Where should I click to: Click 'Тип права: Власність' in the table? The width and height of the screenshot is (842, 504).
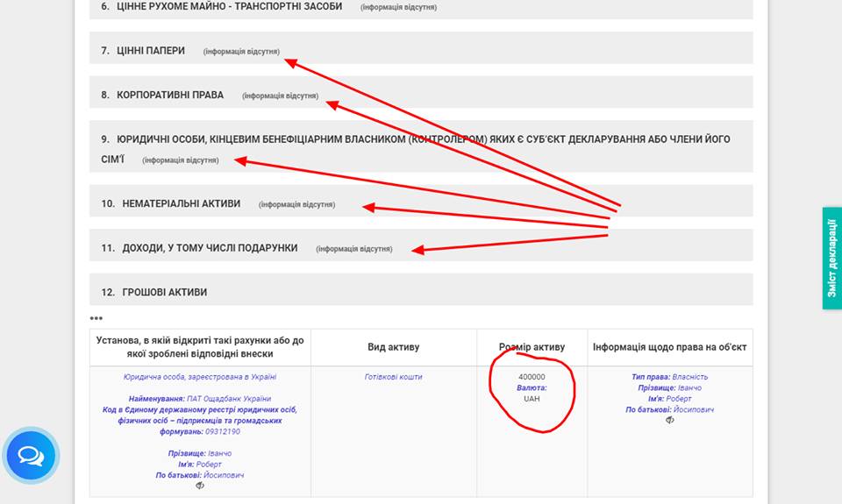669,377
